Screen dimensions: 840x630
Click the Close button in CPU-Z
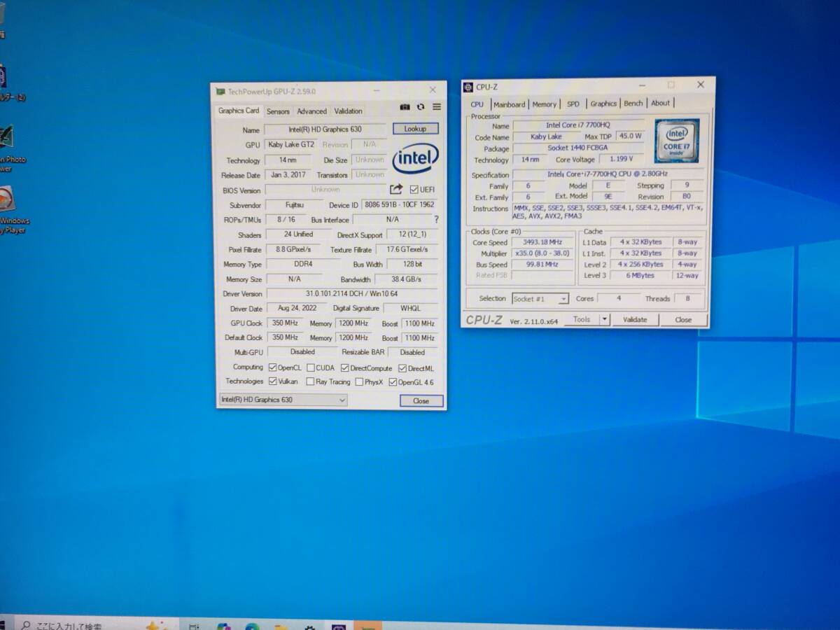683,319
